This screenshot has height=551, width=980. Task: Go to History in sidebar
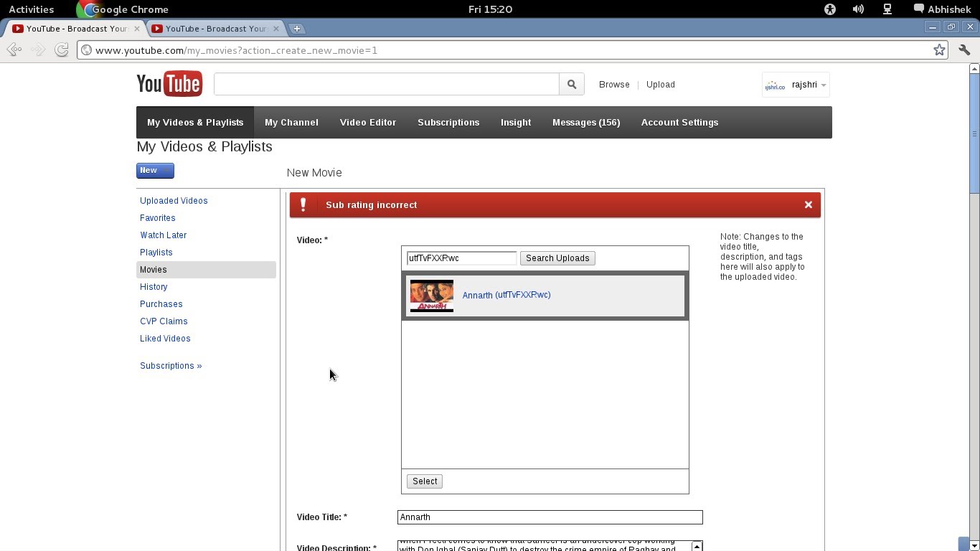point(154,287)
